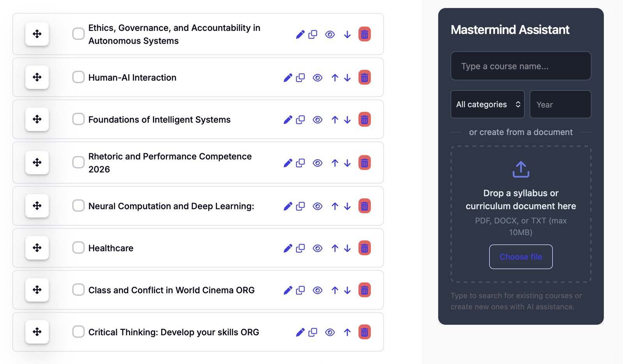
Task: Delete the Human-AI Interaction course
Action: tap(364, 77)
